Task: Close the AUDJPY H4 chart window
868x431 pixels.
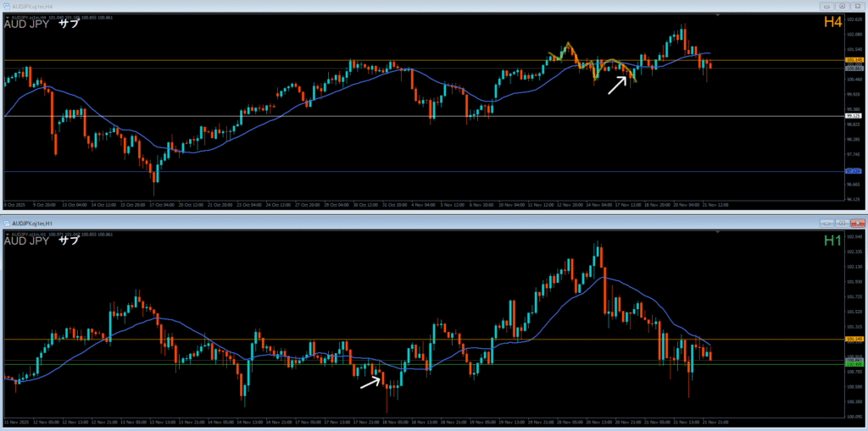Action: 857,6
